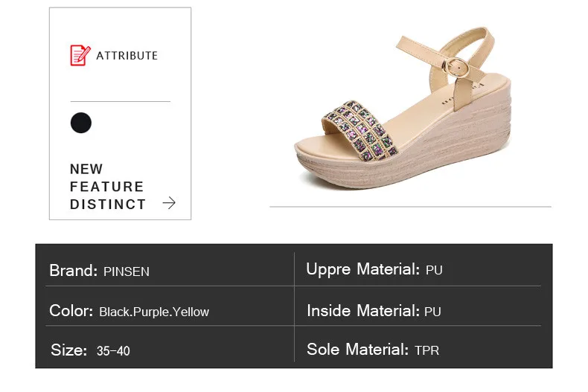Select the black color circle
Image resolution: width=588 pixels, height=392 pixels.
click(x=81, y=123)
